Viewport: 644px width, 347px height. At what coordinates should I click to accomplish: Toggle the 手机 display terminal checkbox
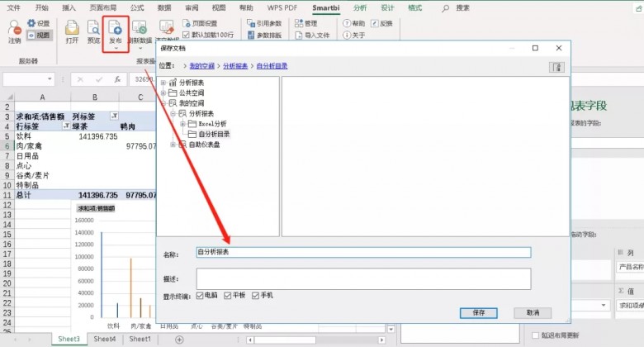click(x=255, y=295)
